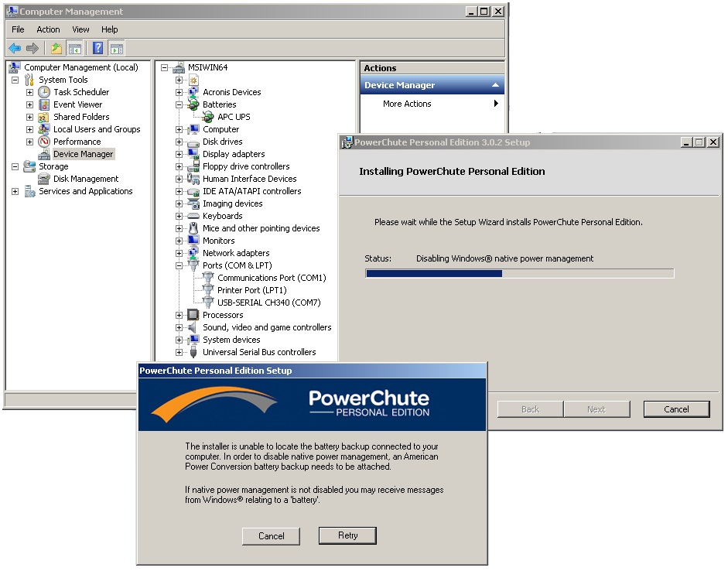Click the Shared Folders icon
The width and height of the screenshot is (728, 571).
point(44,117)
